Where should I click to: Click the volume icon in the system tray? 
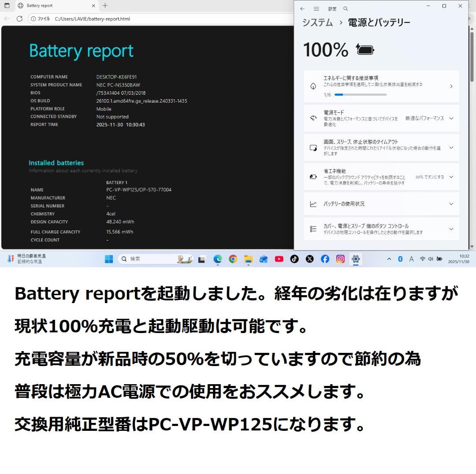[431, 259]
